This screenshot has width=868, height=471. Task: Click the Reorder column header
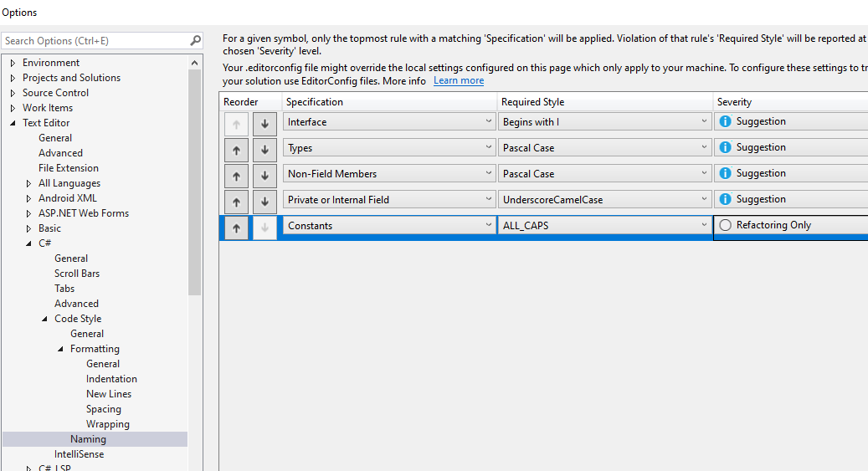tap(251, 102)
